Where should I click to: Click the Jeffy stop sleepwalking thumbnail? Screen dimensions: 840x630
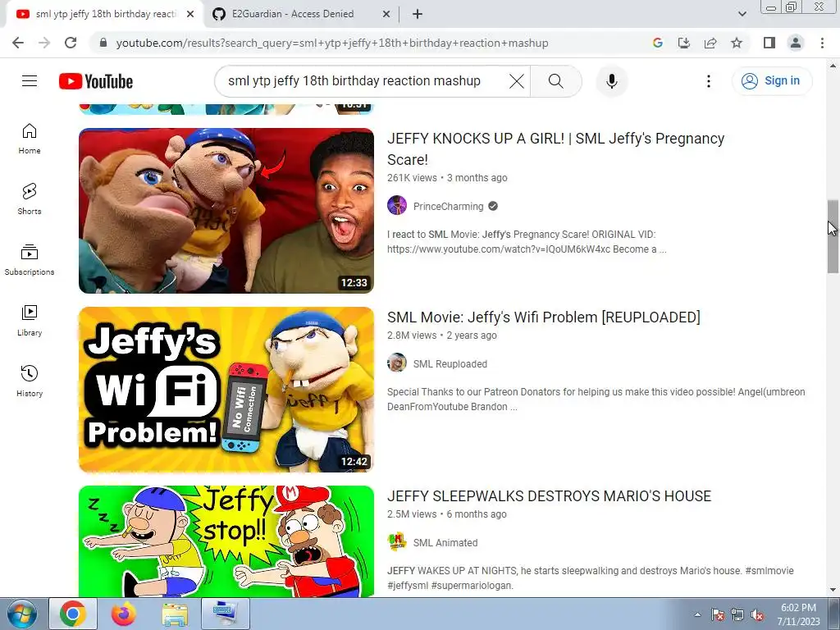pyautogui.click(x=226, y=541)
